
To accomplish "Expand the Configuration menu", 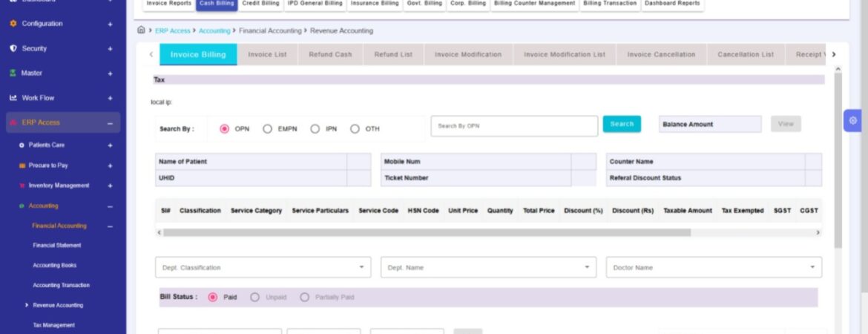I will coord(110,24).
